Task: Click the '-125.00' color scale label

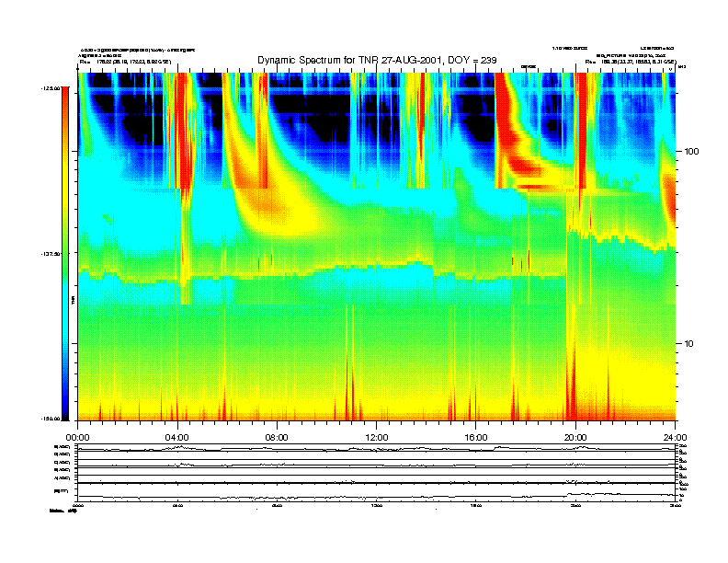Action: (x=51, y=87)
